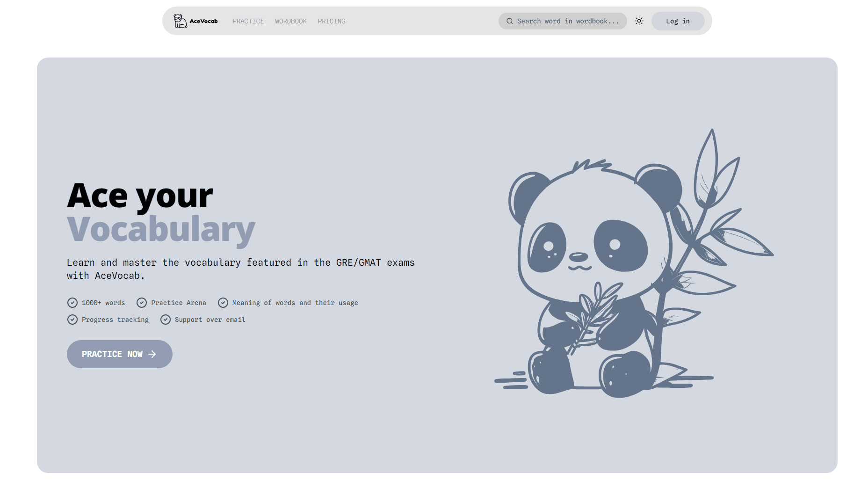This screenshot has height=502, width=868.
Task: Open the PRICING menu link
Action: pos(332,21)
